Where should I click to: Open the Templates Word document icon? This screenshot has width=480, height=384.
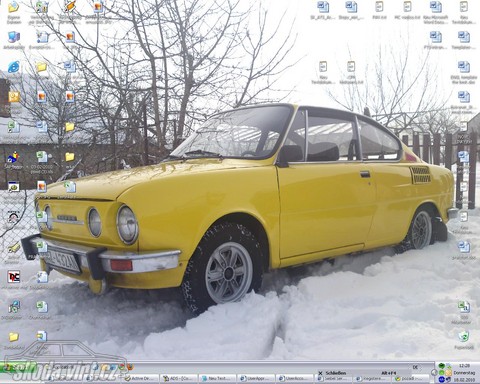tap(464, 40)
